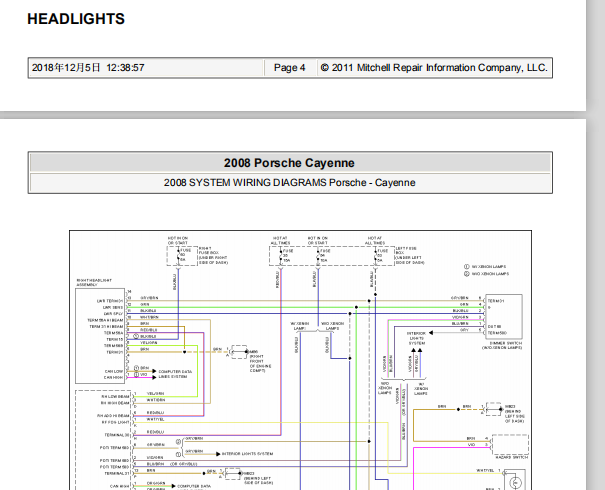Click the RH HIGH BEAM terminal label
This screenshot has height=490, width=605.
pyautogui.click(x=115, y=403)
